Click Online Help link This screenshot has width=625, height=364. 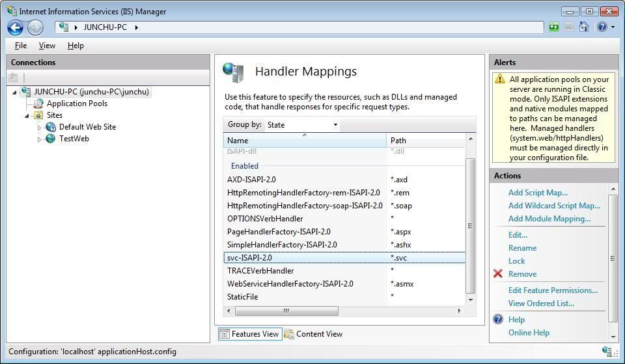(x=529, y=333)
